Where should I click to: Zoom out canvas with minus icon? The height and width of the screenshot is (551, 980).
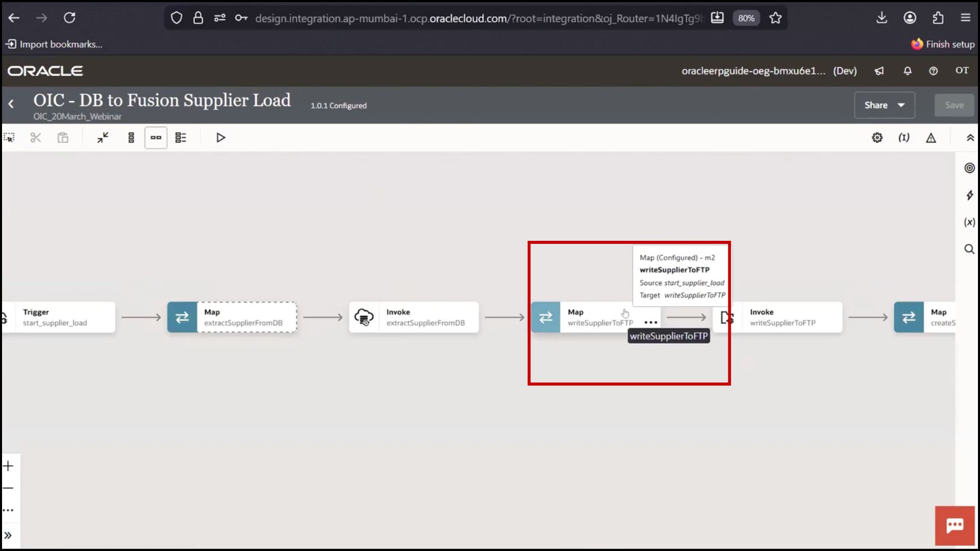pyautogui.click(x=8, y=488)
